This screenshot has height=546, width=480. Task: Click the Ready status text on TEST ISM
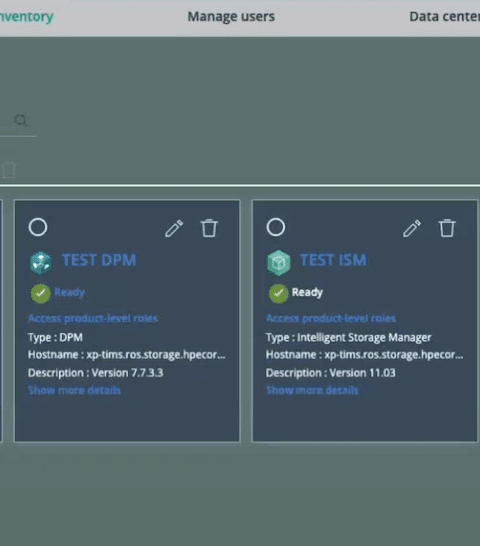click(x=307, y=292)
